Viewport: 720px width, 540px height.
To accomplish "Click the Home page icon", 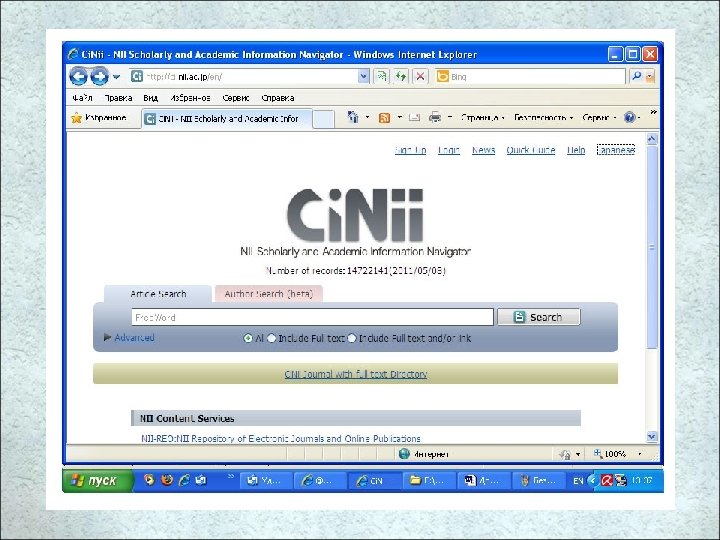I will pos(353,118).
